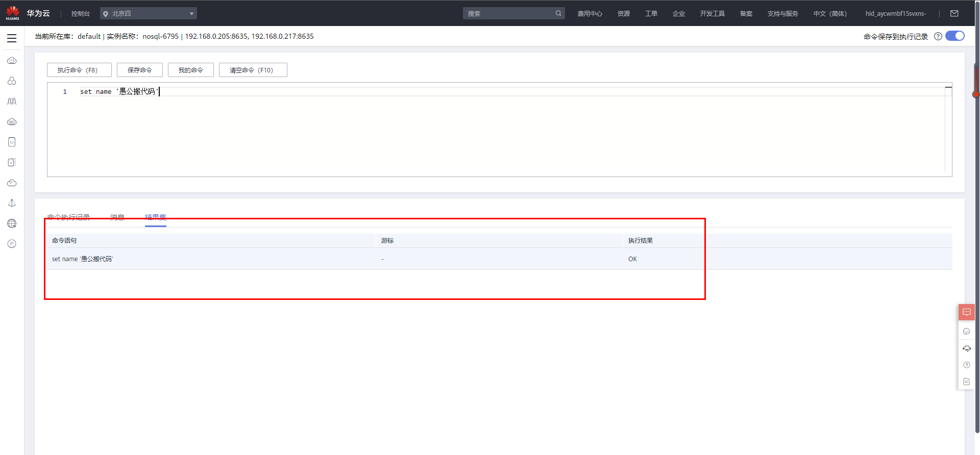This screenshot has height=455, width=980.
Task: Open the hamburger service list menu
Action: point(12,38)
